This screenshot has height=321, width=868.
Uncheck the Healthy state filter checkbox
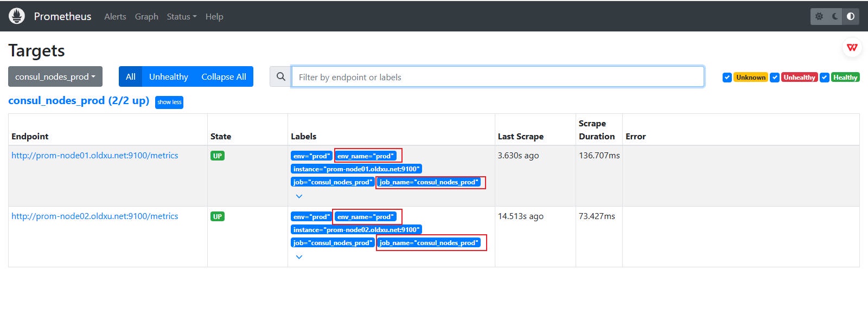click(x=824, y=78)
